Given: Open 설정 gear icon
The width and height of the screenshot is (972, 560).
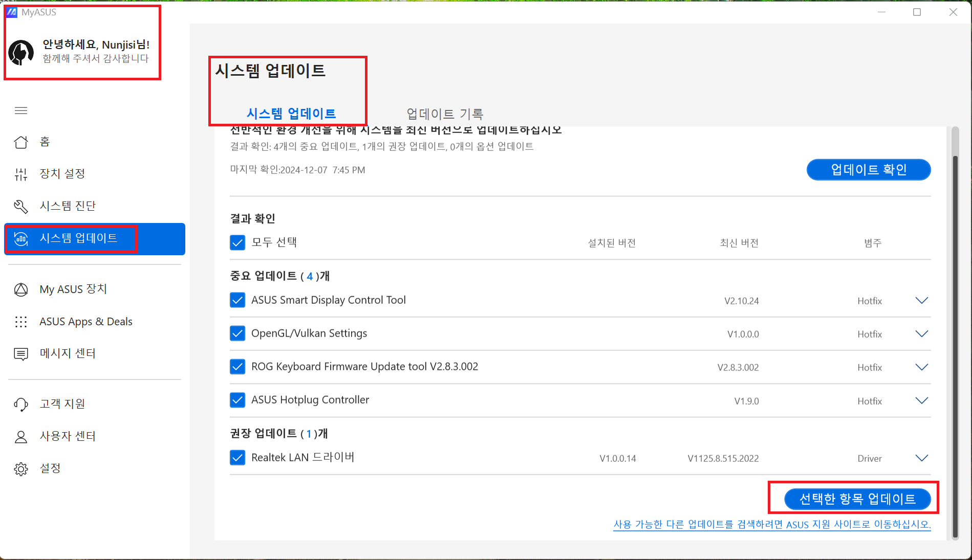Looking at the screenshot, I should (x=21, y=469).
